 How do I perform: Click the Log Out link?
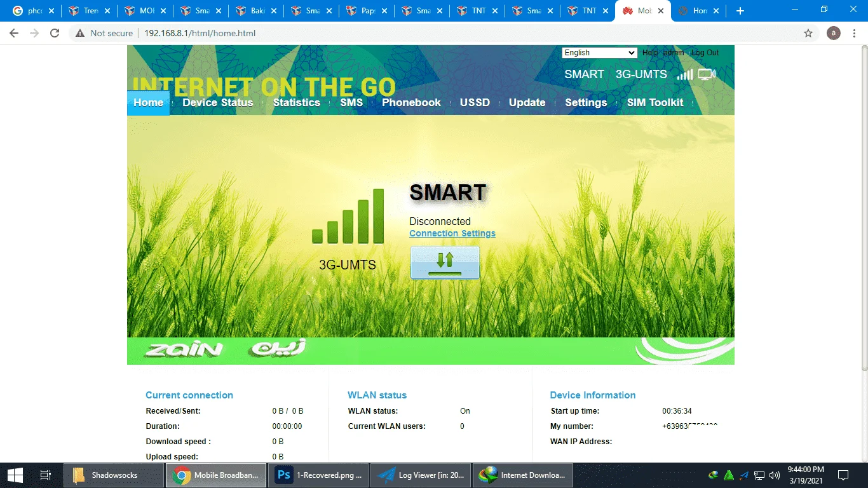coord(705,53)
